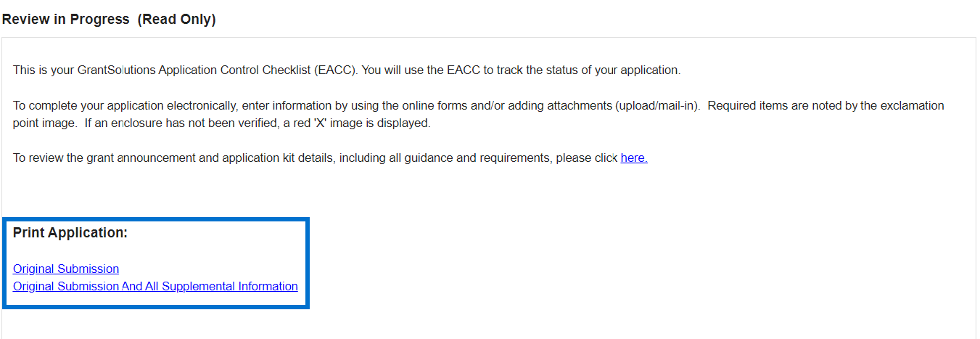Click the 'Review in Progress' heading
The height and width of the screenshot is (339, 980).
coord(67,20)
